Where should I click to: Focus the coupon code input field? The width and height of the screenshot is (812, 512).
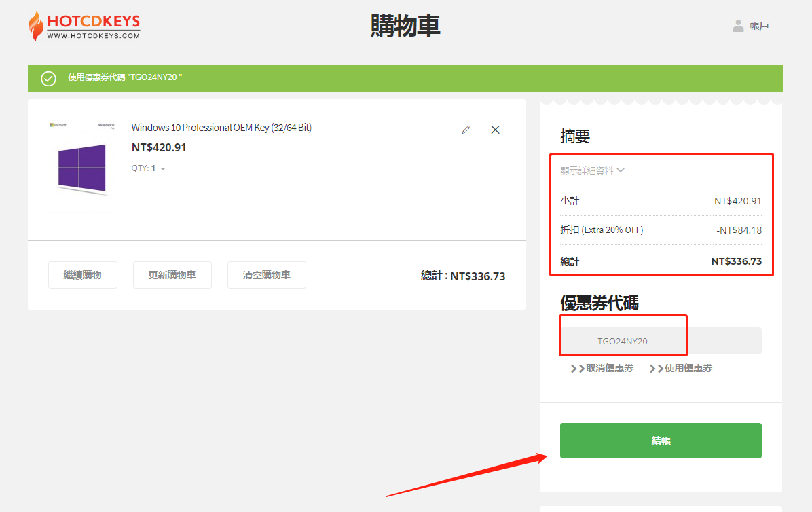(x=661, y=341)
